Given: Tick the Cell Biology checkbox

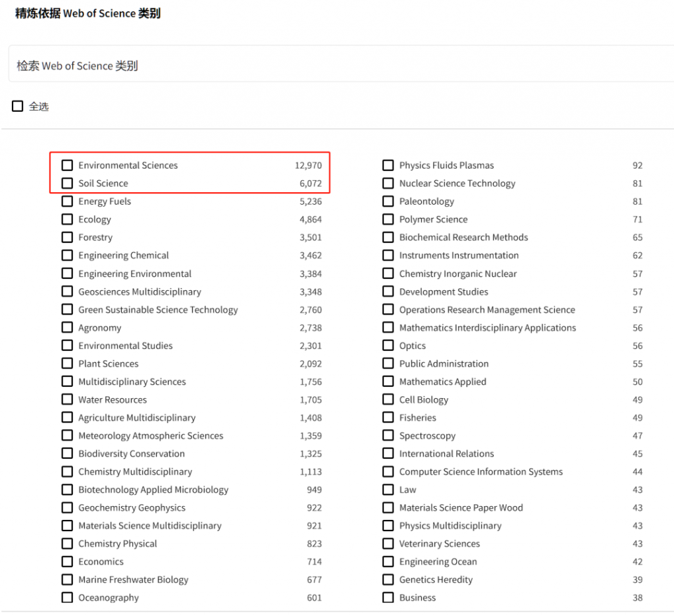Looking at the screenshot, I should point(388,399).
